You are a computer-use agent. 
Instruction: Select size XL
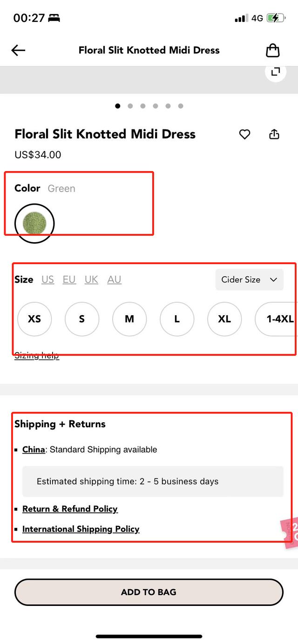pyautogui.click(x=224, y=319)
